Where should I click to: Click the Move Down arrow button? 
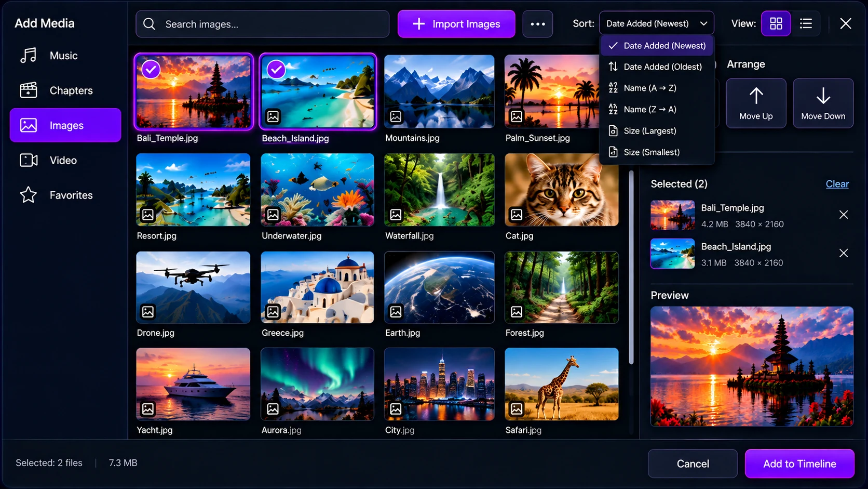click(x=823, y=103)
